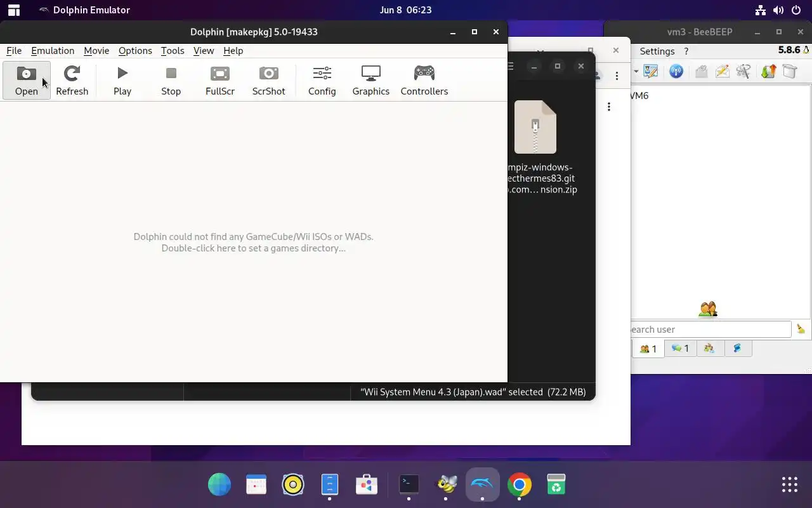
Task: Click the zip file name ending in nsion.zip
Action: [542, 178]
